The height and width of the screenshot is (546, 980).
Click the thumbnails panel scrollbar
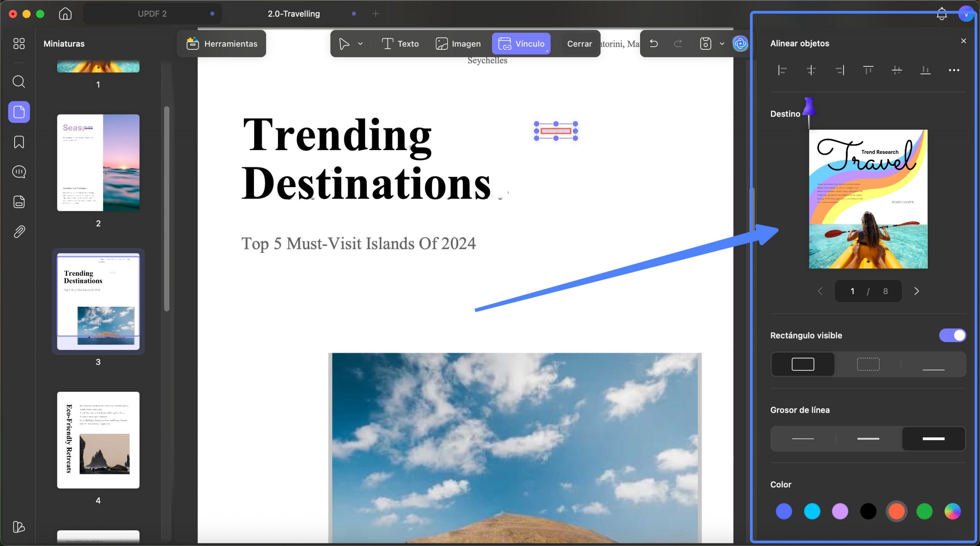(x=167, y=209)
